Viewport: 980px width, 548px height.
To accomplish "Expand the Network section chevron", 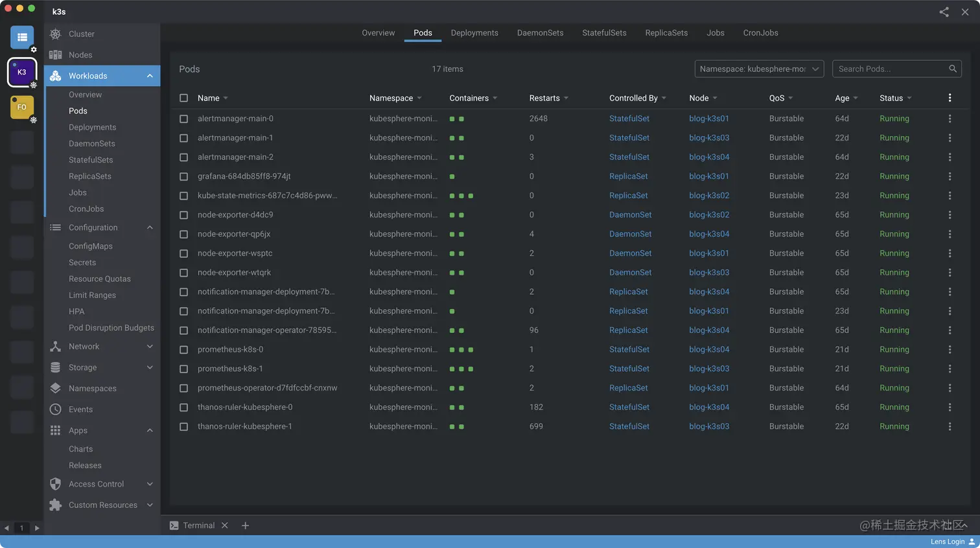I will click(150, 347).
